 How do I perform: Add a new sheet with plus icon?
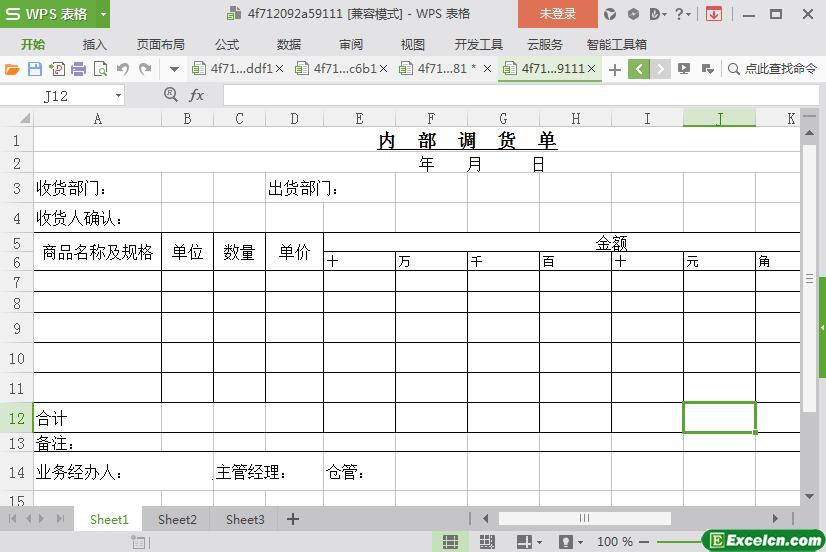[x=293, y=519]
